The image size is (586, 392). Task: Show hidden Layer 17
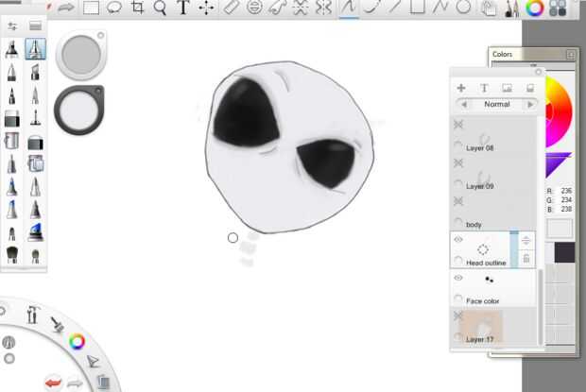(458, 315)
